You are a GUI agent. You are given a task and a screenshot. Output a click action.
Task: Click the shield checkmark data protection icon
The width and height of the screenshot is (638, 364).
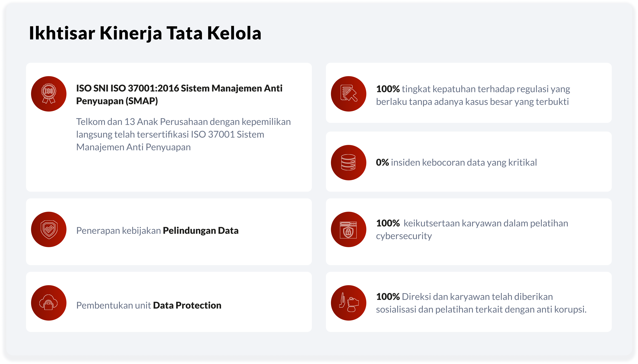pyautogui.click(x=49, y=229)
